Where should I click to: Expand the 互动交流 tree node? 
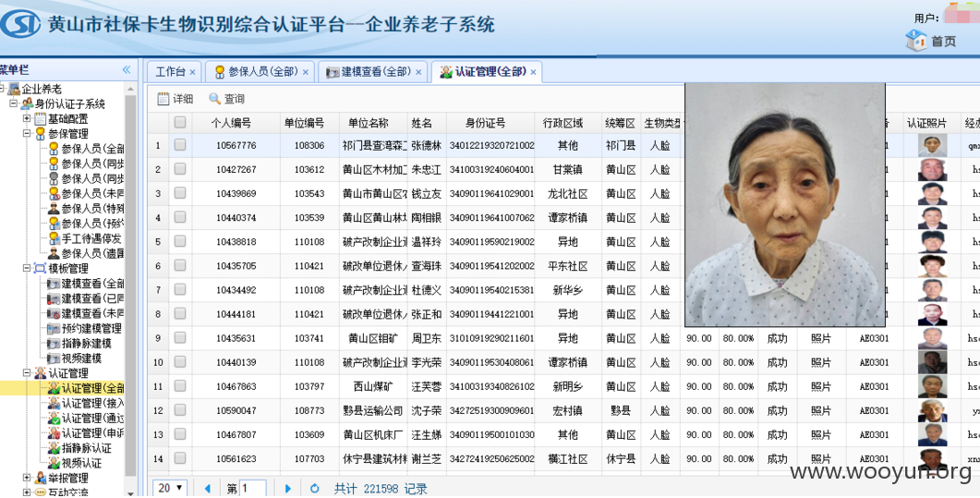coord(27,492)
